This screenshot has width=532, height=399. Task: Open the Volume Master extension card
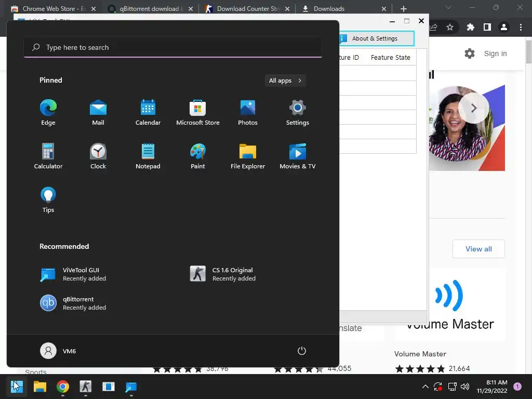(450, 304)
